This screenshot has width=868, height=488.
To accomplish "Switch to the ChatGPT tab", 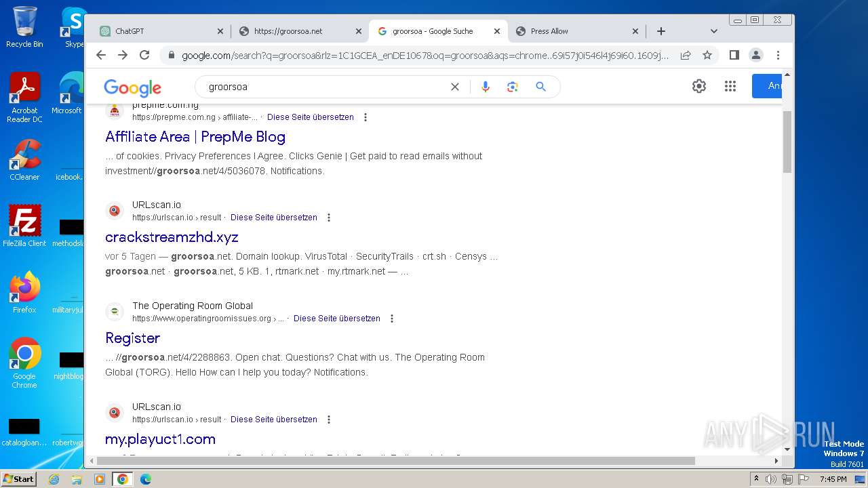I will click(x=161, y=31).
